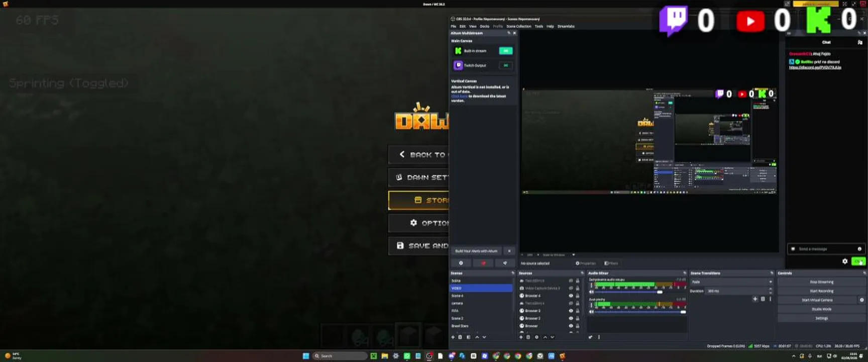Move the scene down with the arrow
This screenshot has width=868, height=362.
pyautogui.click(x=484, y=337)
